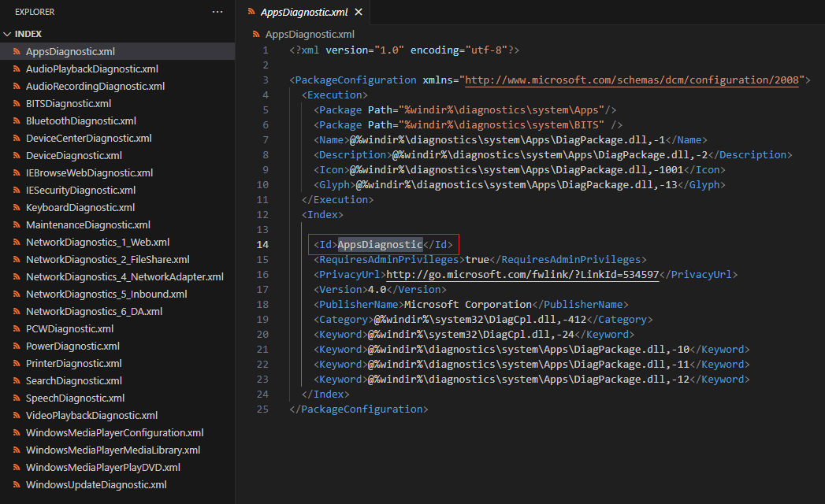
Task: Open WindowsUpdateDiagnostic.xml from the file list
Action: pyautogui.click(x=96, y=485)
